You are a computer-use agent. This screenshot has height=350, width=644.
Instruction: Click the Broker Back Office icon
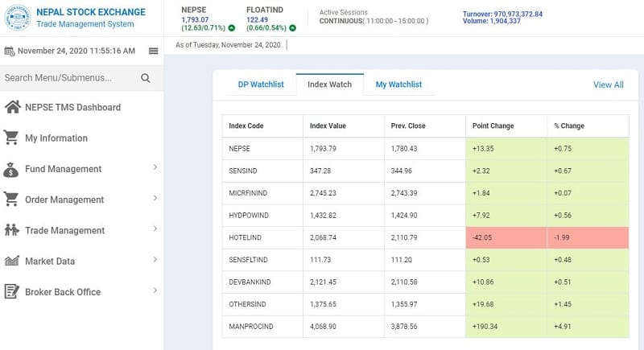tap(12, 291)
